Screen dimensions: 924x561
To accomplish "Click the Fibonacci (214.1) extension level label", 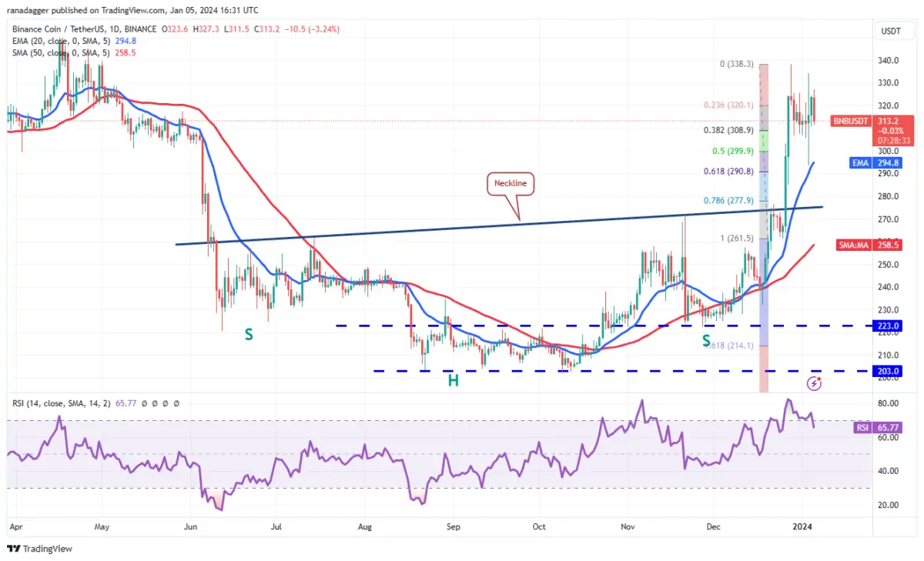I will [728, 346].
